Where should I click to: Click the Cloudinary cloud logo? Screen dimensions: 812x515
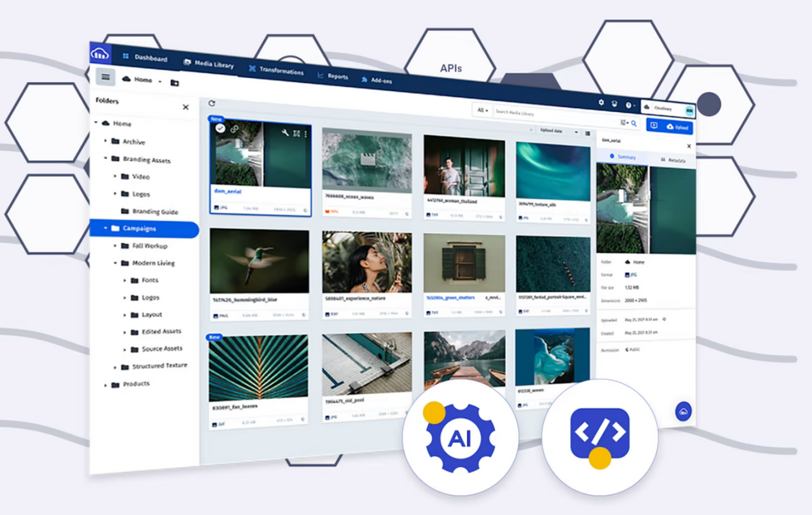[101, 54]
